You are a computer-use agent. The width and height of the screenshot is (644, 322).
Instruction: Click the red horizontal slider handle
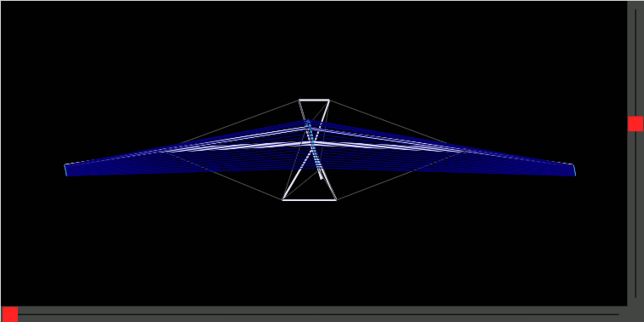tap(10, 314)
